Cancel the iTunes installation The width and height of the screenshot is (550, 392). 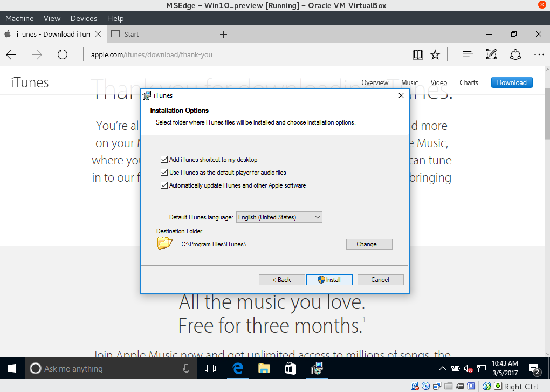[x=380, y=280]
